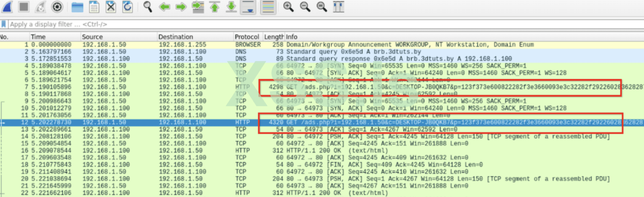Select packet 10 at time 5.201012279
644x197 pixels.
pos(322,108)
